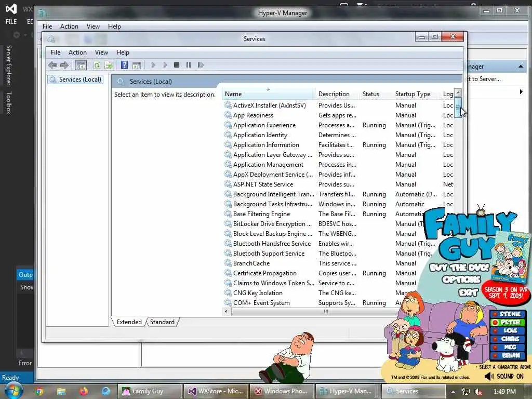The image size is (532, 399).
Task: Toggle the console tree pane icon
Action: [x=81, y=65]
